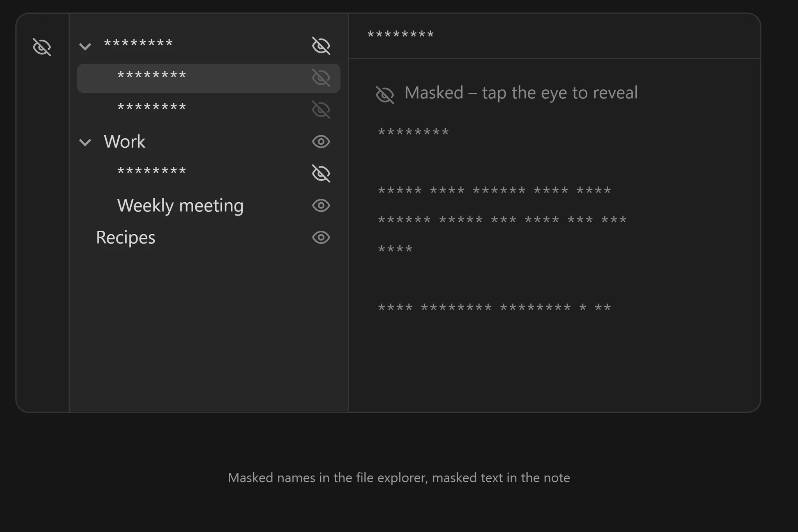Image resolution: width=798 pixels, height=532 pixels.
Task: Mask the Weekly meeting note with its eye
Action: (321, 205)
